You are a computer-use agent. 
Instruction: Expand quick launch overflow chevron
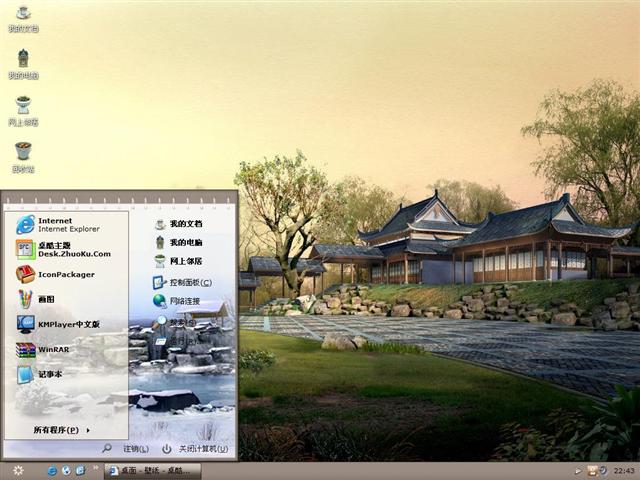(96, 468)
